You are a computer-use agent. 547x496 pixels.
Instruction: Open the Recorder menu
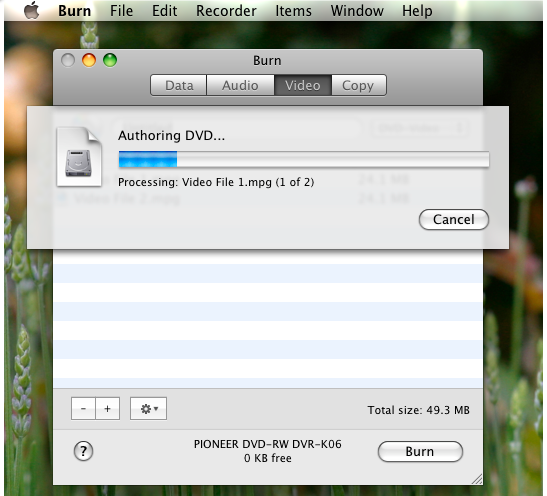pyautogui.click(x=226, y=11)
